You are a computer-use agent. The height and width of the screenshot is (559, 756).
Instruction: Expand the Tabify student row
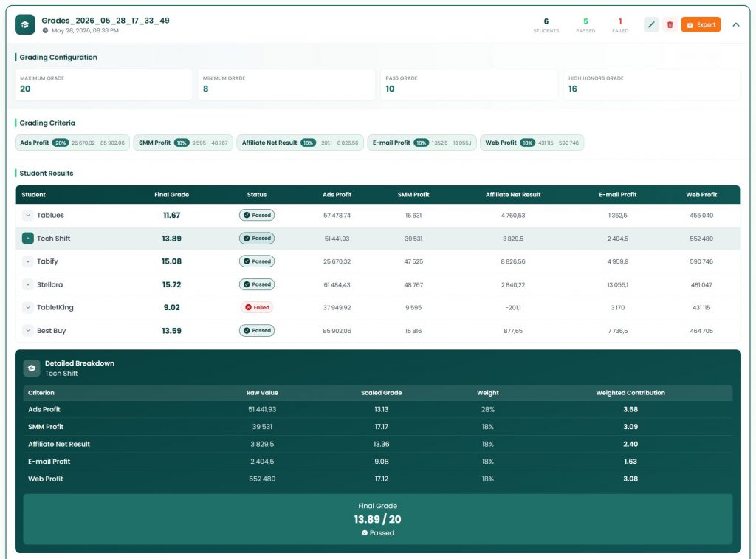pos(28,261)
